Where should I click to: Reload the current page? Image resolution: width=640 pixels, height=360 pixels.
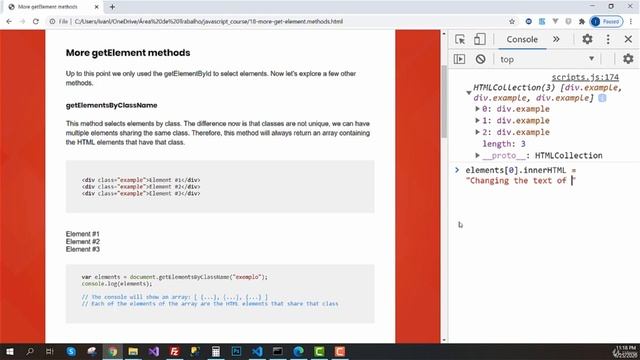36,21
